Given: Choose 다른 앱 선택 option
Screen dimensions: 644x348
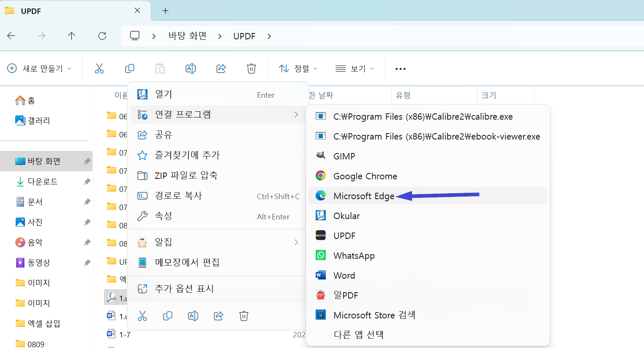Looking at the screenshot, I should (428, 334).
